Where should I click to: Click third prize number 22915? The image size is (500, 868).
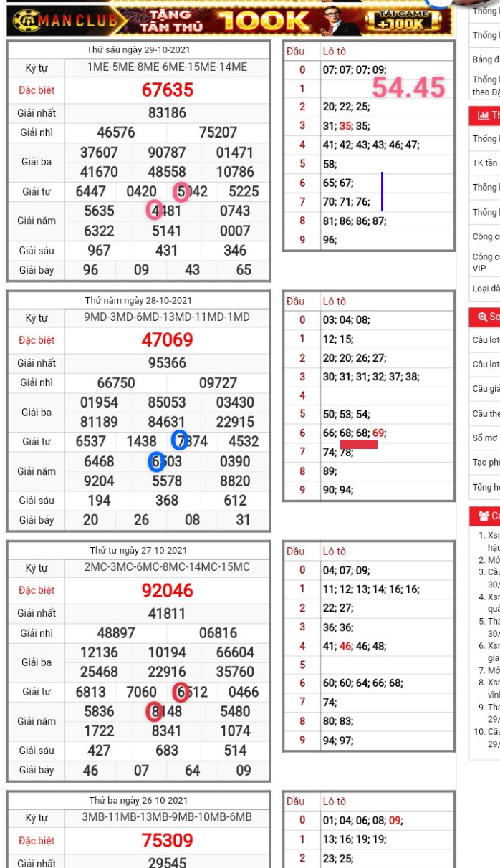[x=235, y=422]
